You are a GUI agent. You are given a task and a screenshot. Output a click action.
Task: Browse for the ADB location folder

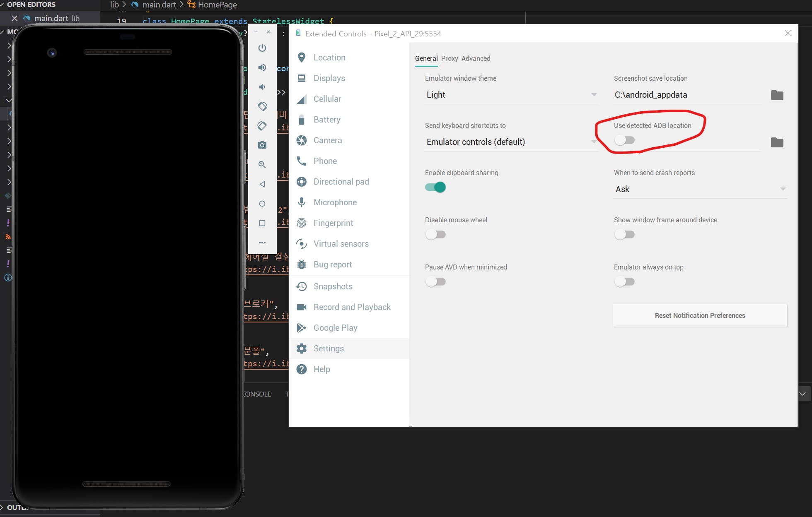(777, 142)
